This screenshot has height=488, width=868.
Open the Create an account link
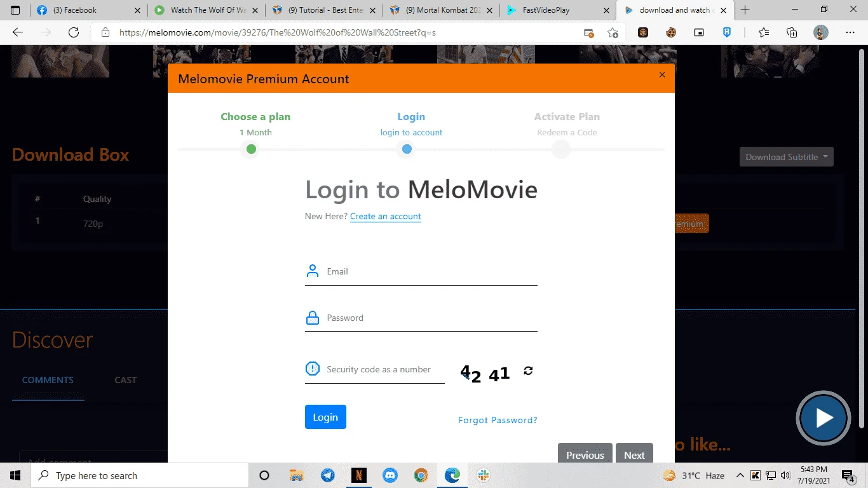click(x=386, y=216)
